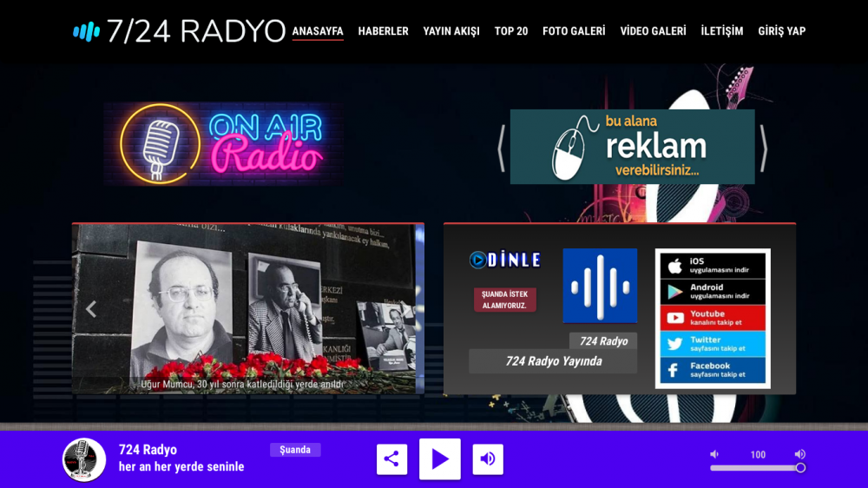Viewport: 868px width, 488px height.
Task: Follow the Facebook page
Action: (x=713, y=370)
